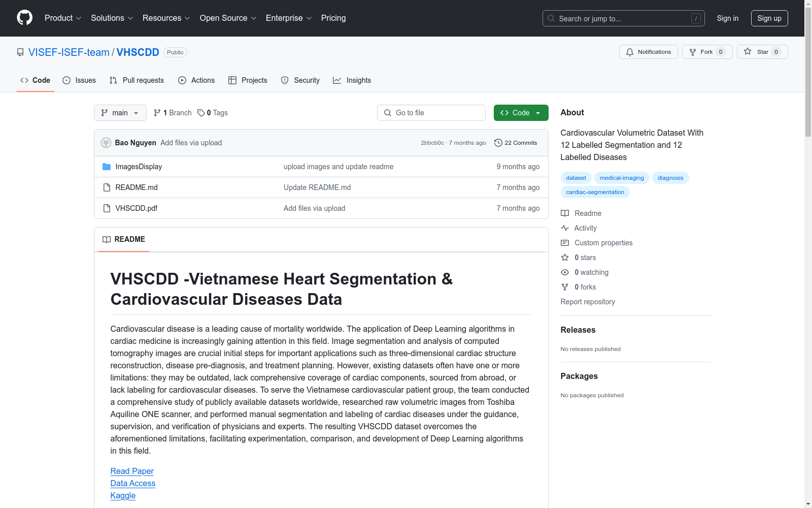Open the VHSCDD.pdf file name
The width and height of the screenshot is (812, 508).
[x=137, y=208]
